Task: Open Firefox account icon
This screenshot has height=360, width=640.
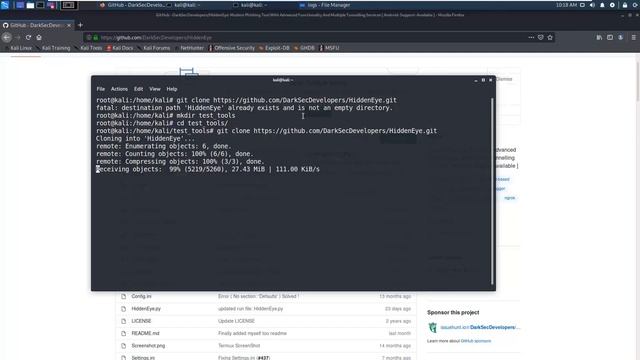Action: (x=620, y=37)
